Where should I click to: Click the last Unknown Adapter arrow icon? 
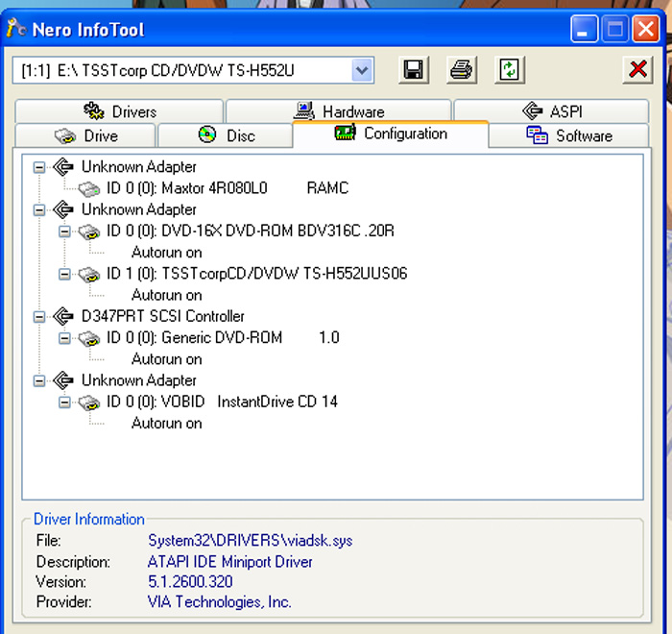pyautogui.click(x=63, y=380)
